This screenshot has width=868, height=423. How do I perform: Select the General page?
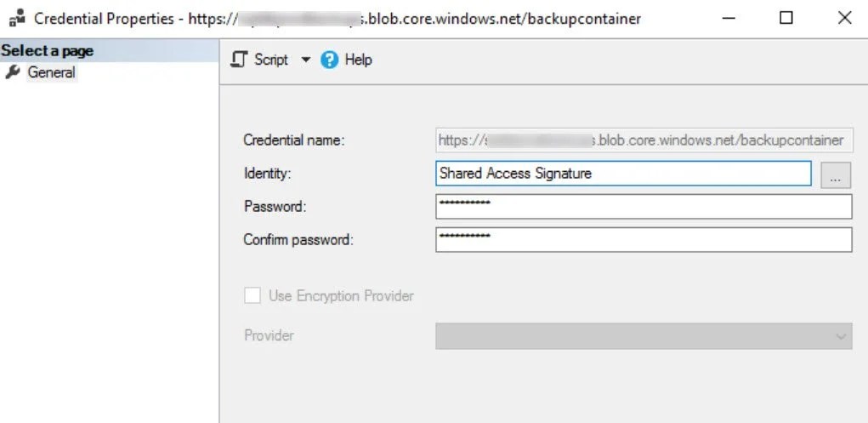(x=51, y=72)
